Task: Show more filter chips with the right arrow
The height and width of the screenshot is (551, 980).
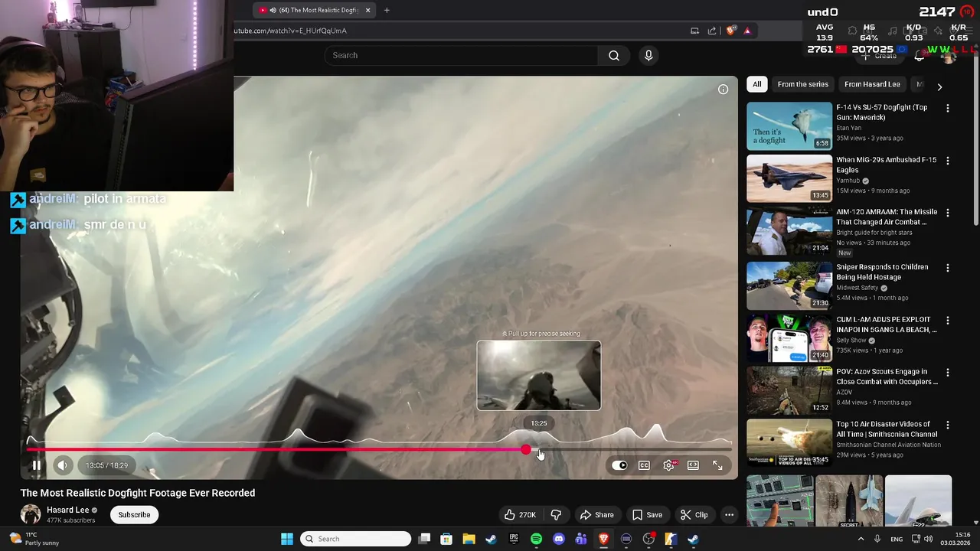Action: 939,86
